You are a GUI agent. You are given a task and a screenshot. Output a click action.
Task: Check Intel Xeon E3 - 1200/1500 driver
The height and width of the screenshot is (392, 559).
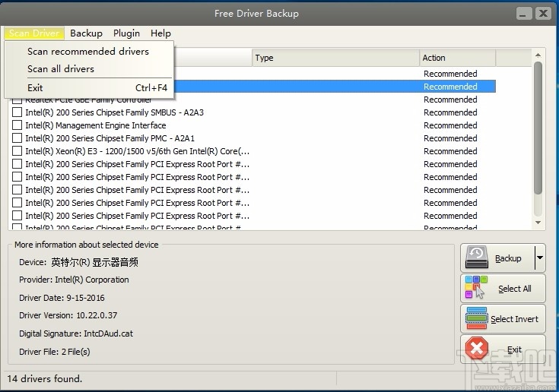(x=17, y=151)
